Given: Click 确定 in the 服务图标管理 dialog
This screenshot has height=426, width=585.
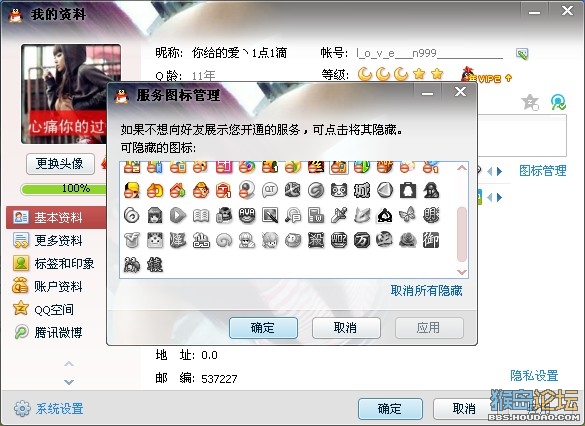Looking at the screenshot, I should 263,328.
